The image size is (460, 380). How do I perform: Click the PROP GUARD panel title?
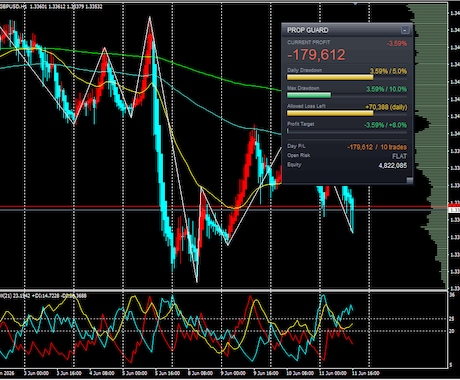(x=308, y=30)
